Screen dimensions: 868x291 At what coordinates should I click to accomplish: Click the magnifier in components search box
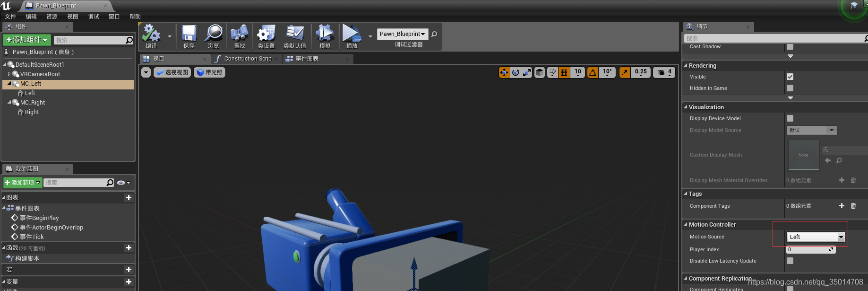(129, 40)
